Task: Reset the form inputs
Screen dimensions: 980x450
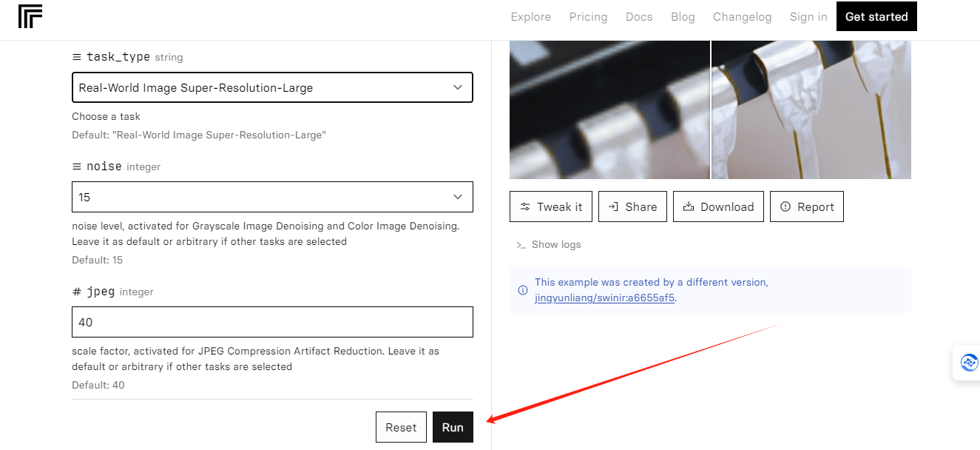Action: tap(401, 427)
